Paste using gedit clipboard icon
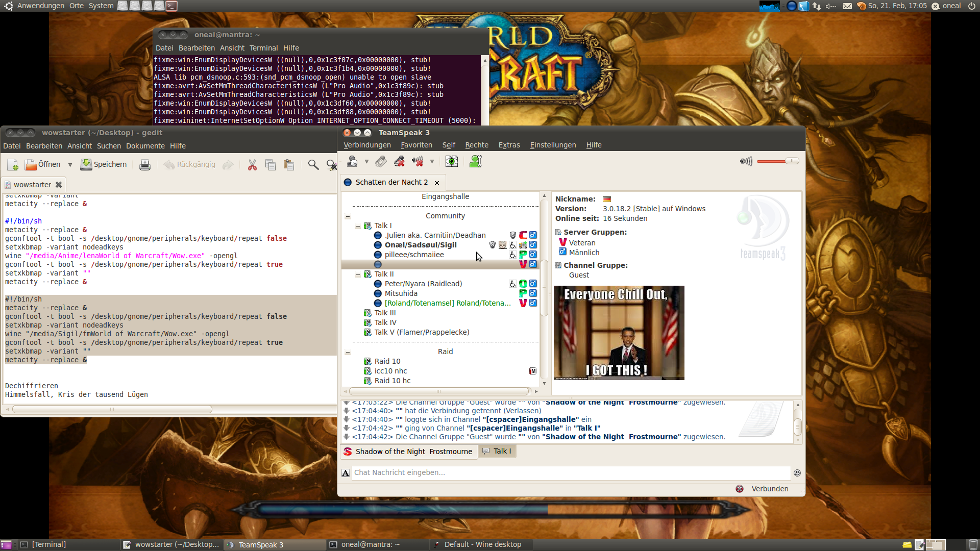This screenshot has height=551, width=980. click(289, 165)
